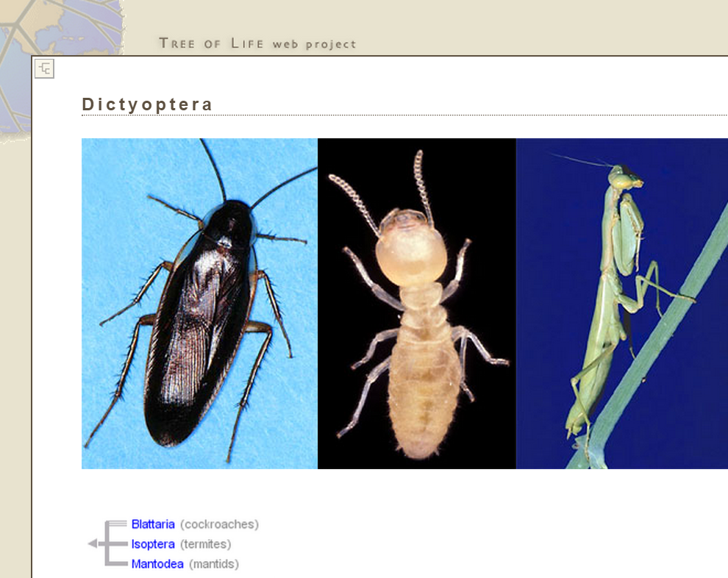This screenshot has height=578, width=728.
Task: Click the "(termites)" common name label
Action: [x=205, y=544]
